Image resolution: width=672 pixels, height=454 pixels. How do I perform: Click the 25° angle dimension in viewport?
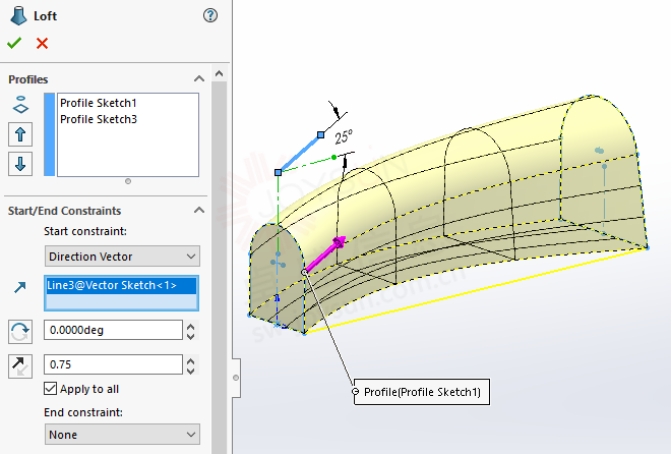point(343,137)
